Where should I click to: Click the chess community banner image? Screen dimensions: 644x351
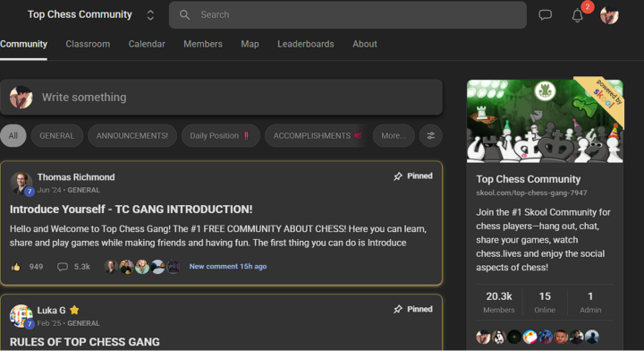[545, 121]
